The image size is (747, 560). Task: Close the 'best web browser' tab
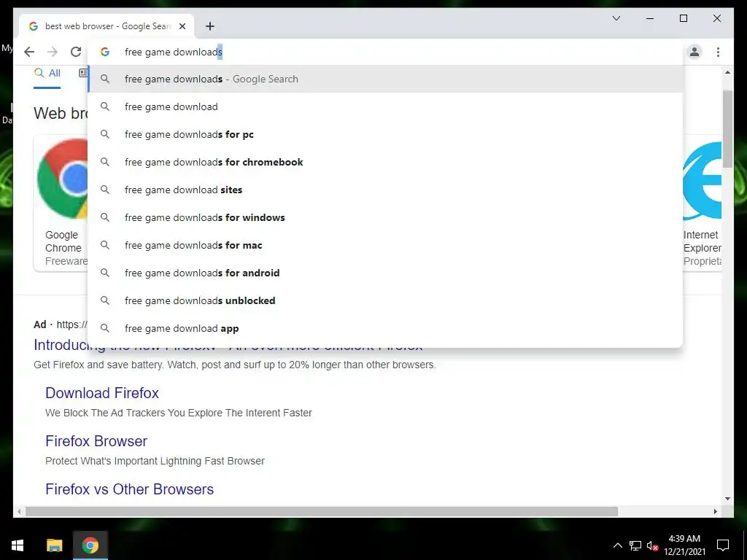(x=182, y=26)
